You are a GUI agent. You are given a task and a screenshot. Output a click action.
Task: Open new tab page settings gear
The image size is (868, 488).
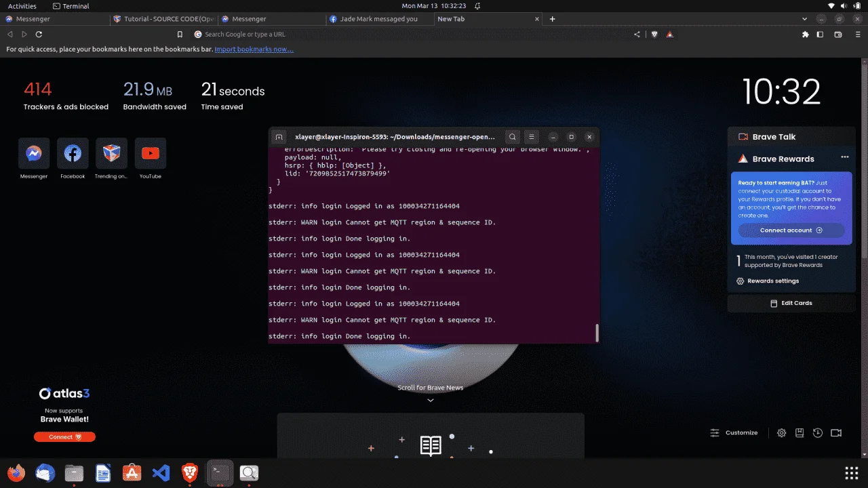point(781,432)
